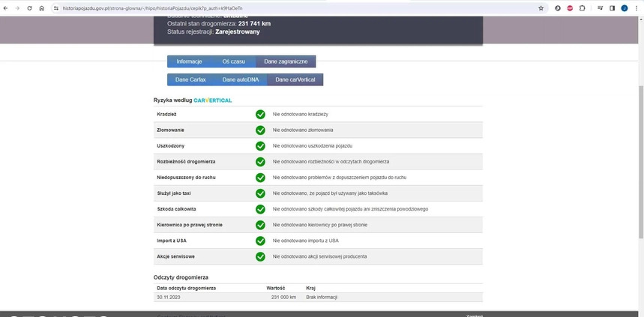Click the 'Wartość' column header
644x317 pixels.
276,289
